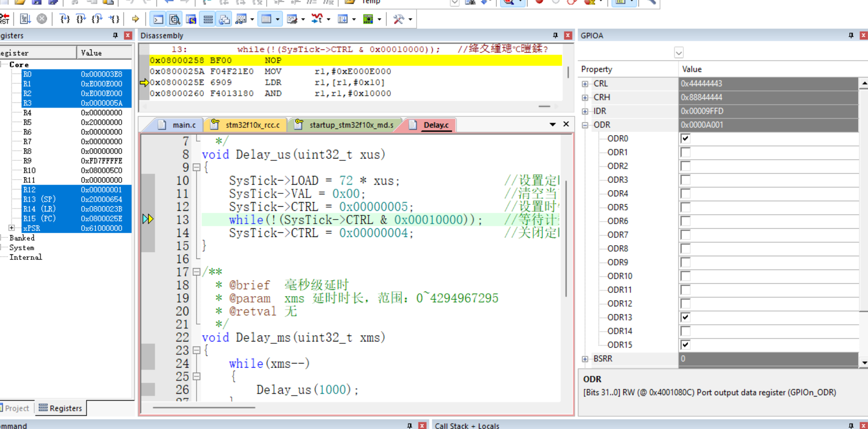Pin the Registers panel with pushpin icon

pos(115,35)
